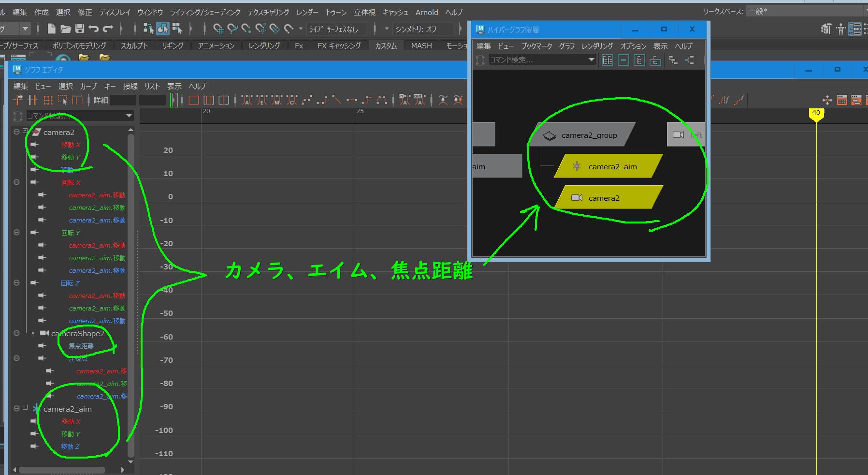Screen dimensions: 868x475
Task: Click the Open Scene folder icon
Action: pos(66,29)
